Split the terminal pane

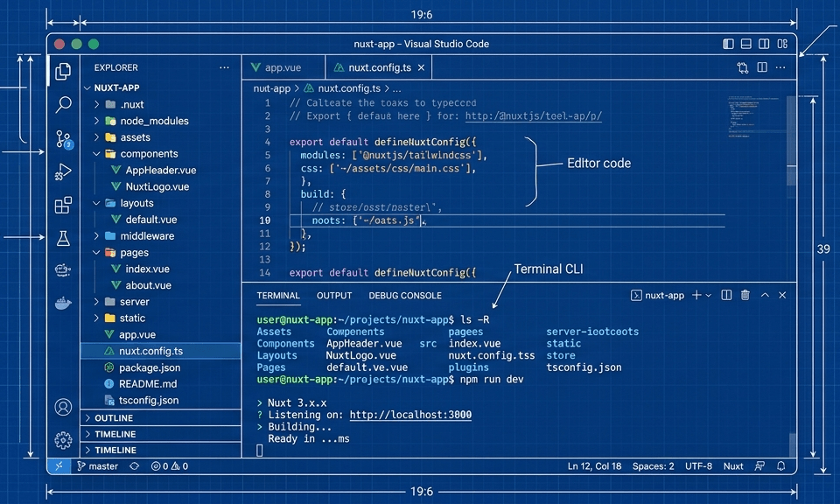pyautogui.click(x=726, y=295)
